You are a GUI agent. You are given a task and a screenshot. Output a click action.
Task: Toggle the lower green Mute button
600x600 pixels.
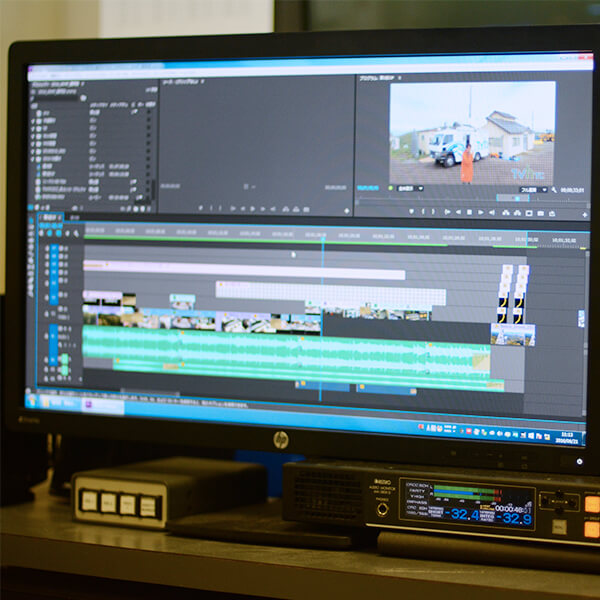coord(65,370)
